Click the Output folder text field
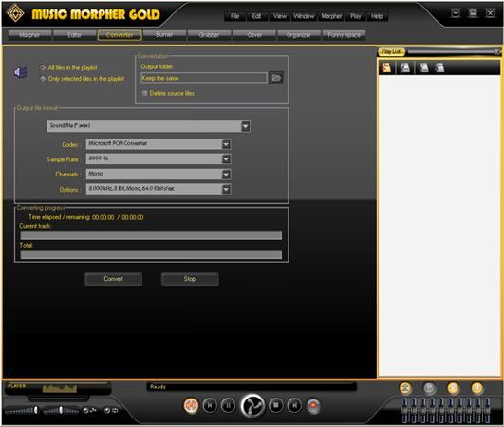 [x=204, y=78]
